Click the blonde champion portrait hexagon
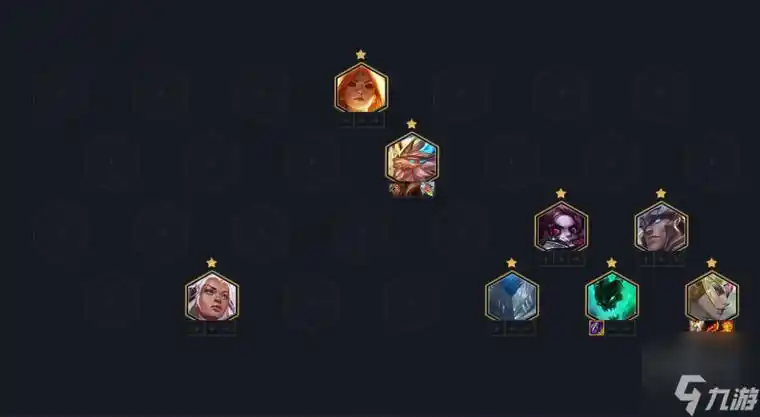This screenshot has height=417, width=760. (x=712, y=296)
